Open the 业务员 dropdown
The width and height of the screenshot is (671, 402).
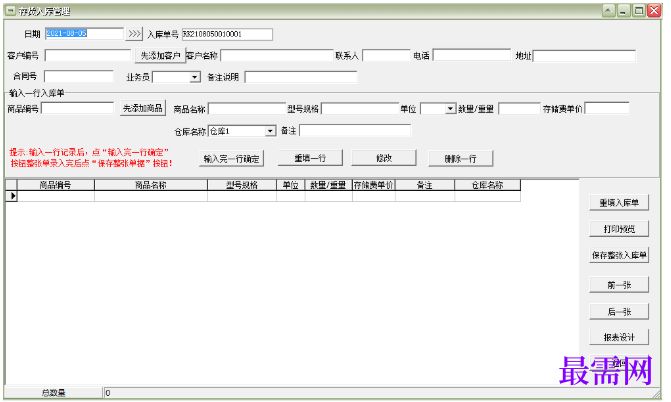point(195,77)
